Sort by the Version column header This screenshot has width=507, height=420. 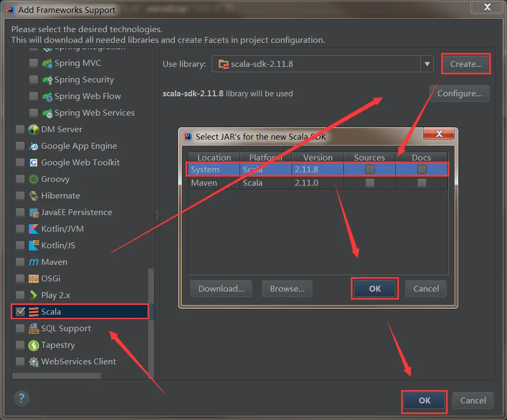(318, 158)
